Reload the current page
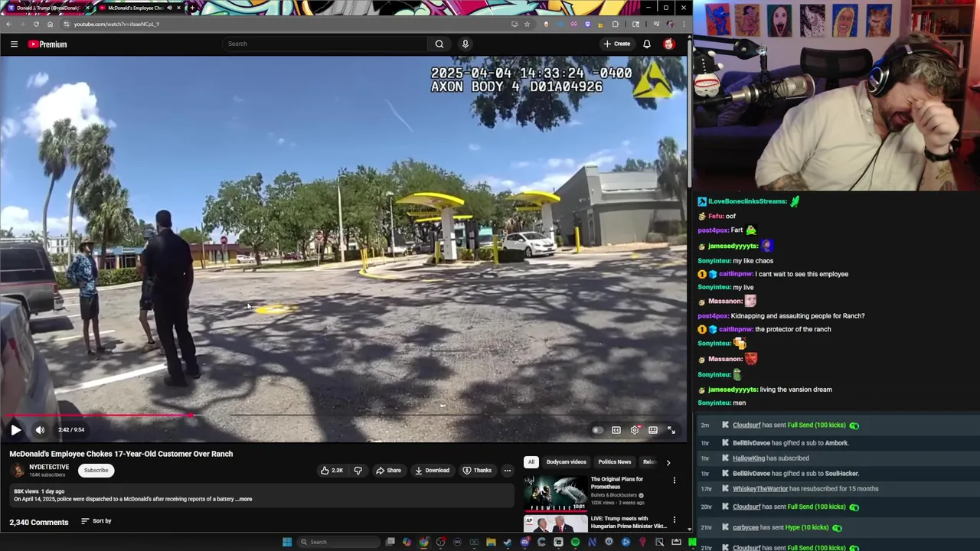980x551 pixels. coord(36,24)
